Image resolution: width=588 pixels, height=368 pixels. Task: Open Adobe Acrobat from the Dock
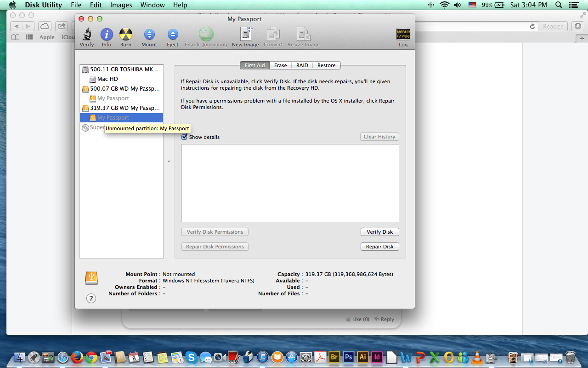(x=320, y=357)
